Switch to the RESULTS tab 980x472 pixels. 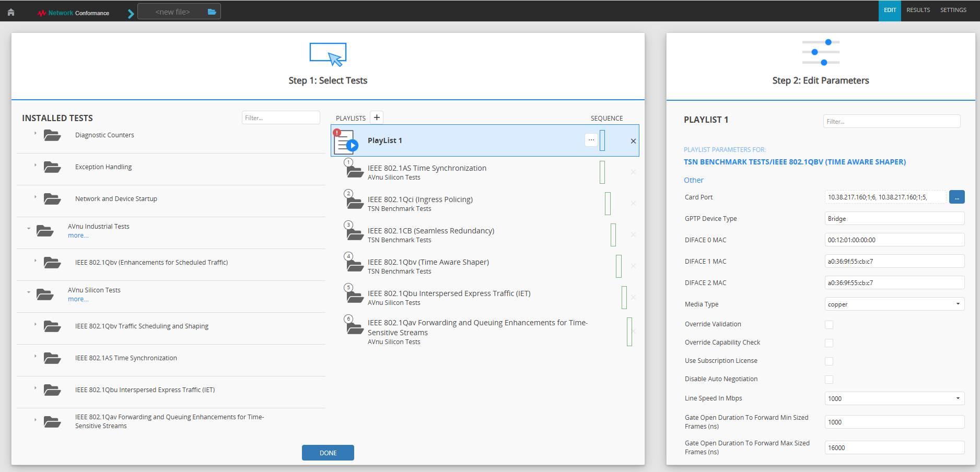point(918,10)
